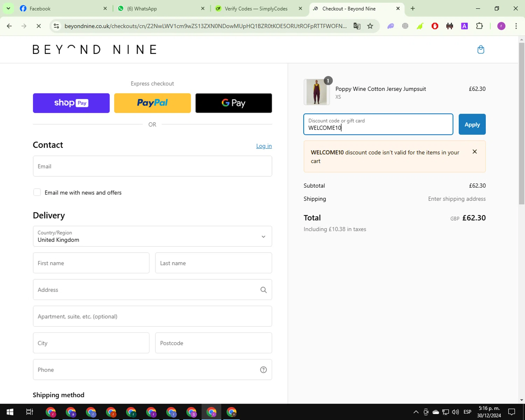
Task: Stop page loading in the browser toolbar
Action: click(38, 26)
